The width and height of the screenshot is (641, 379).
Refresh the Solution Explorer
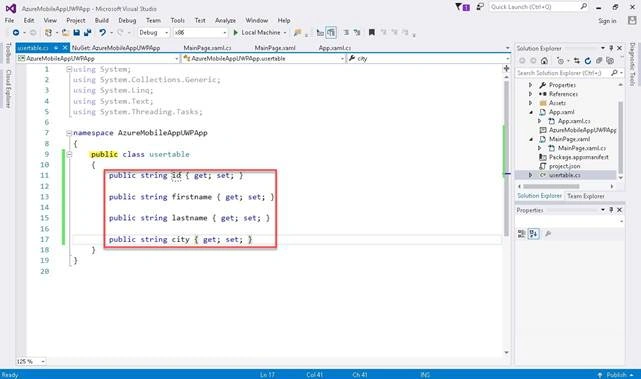pos(588,61)
